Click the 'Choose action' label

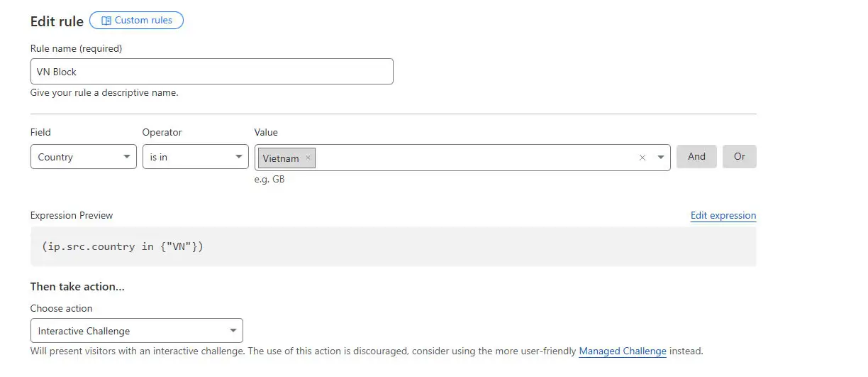point(62,308)
